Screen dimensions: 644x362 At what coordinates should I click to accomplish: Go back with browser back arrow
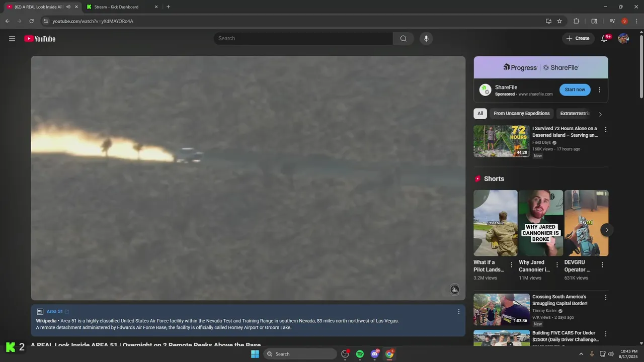click(x=7, y=21)
